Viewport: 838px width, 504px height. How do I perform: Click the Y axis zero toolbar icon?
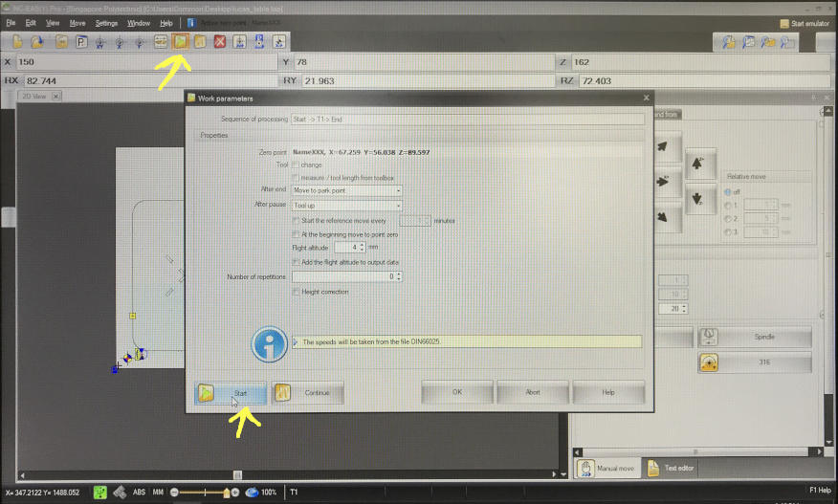pos(140,41)
